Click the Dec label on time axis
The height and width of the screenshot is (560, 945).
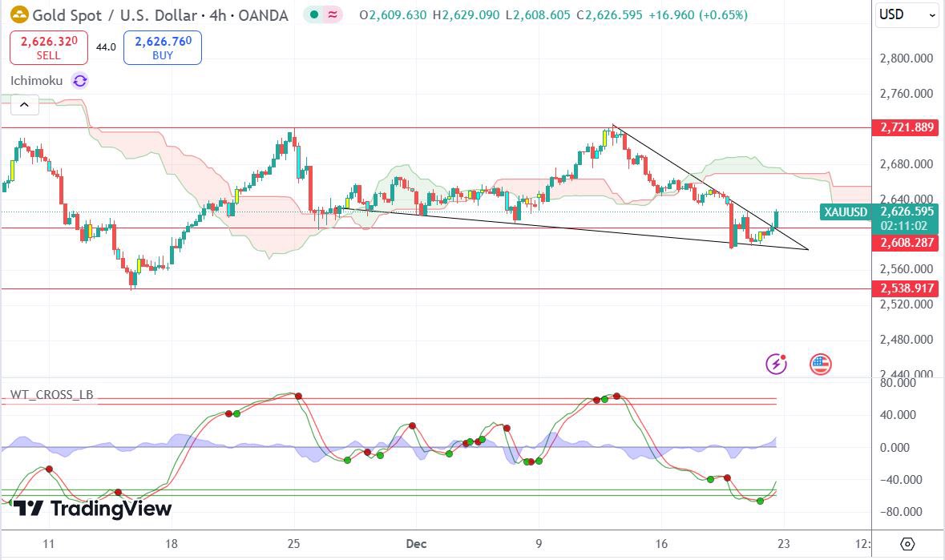coord(416,544)
